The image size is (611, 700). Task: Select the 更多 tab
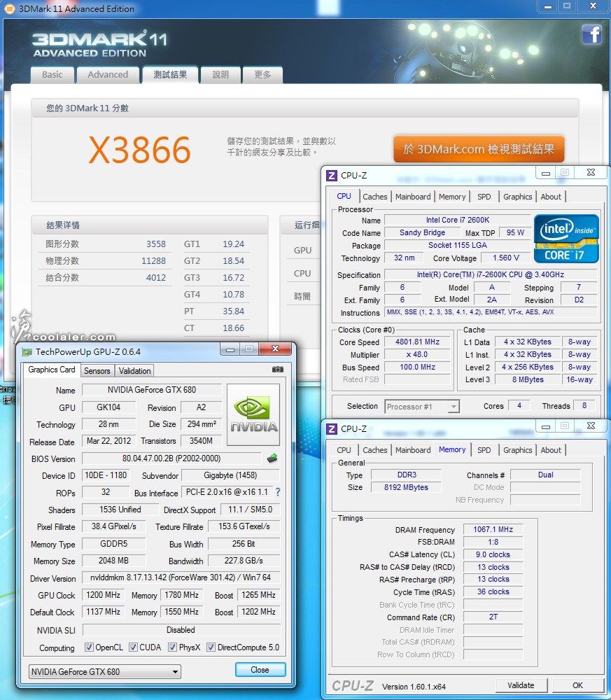[x=262, y=75]
